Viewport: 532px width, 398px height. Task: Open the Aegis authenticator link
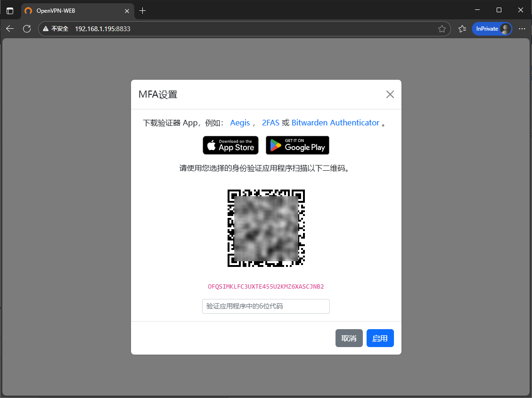click(240, 123)
